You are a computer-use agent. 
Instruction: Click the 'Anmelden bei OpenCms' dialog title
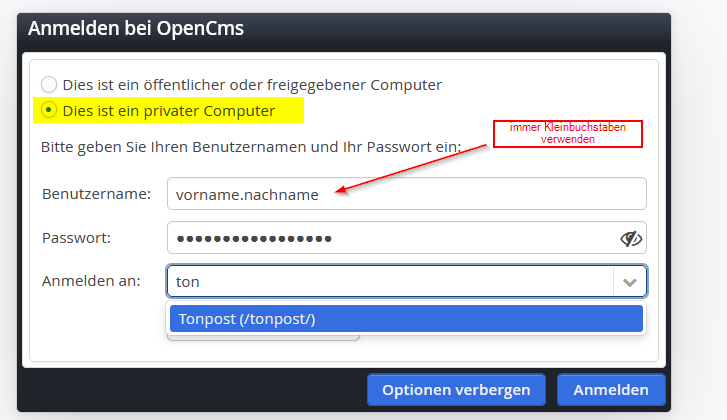[x=136, y=28]
